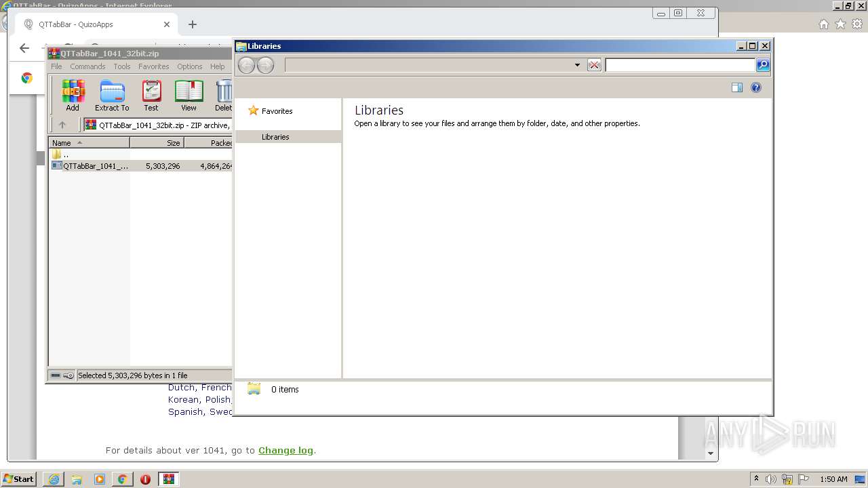This screenshot has height=488, width=868.
Task: Open Windows Explorer from the taskbar
Action: pos(77,479)
